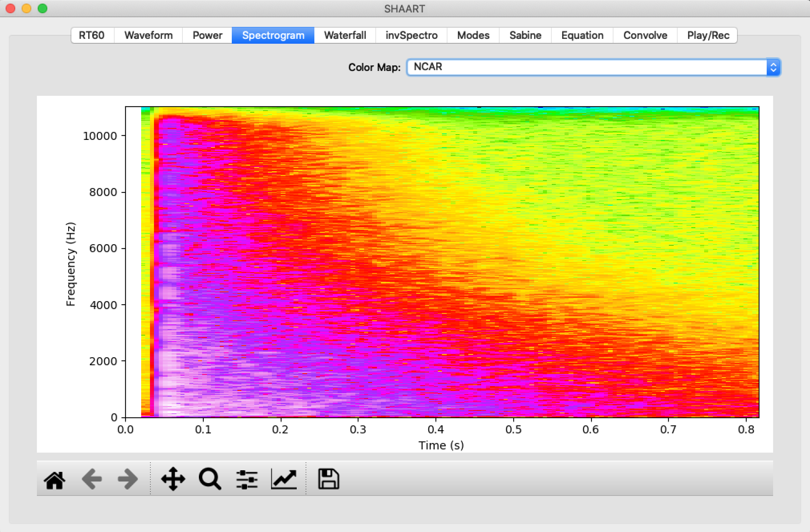
Task: Minimize SHAART with yellow button
Action: coord(26,8)
